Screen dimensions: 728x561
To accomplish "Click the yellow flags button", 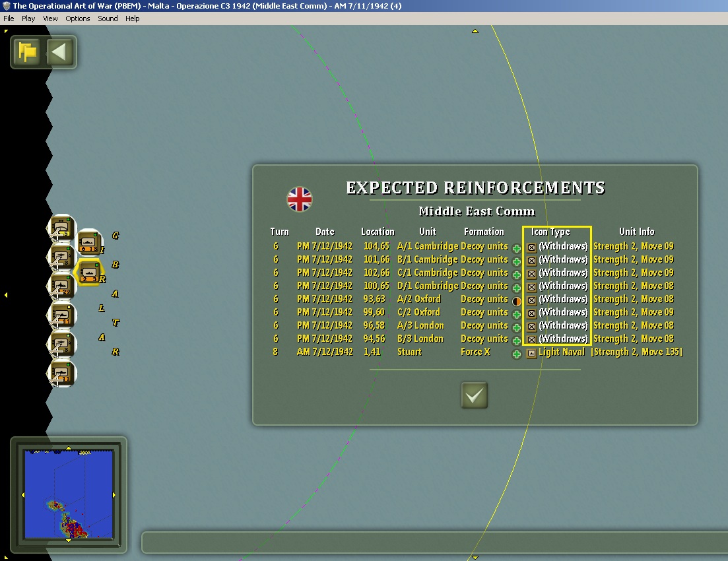I will 28,52.
